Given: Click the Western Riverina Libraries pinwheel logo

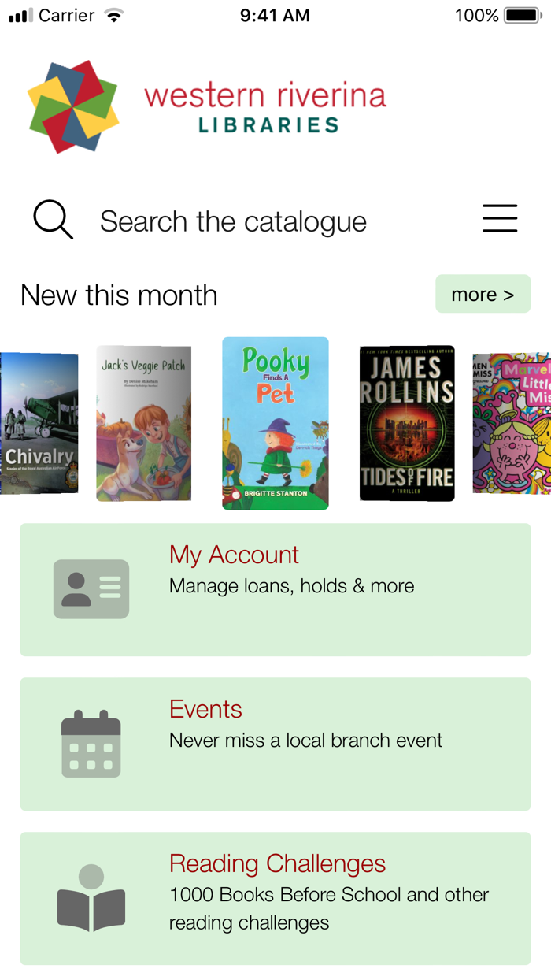Looking at the screenshot, I should tap(76, 105).
